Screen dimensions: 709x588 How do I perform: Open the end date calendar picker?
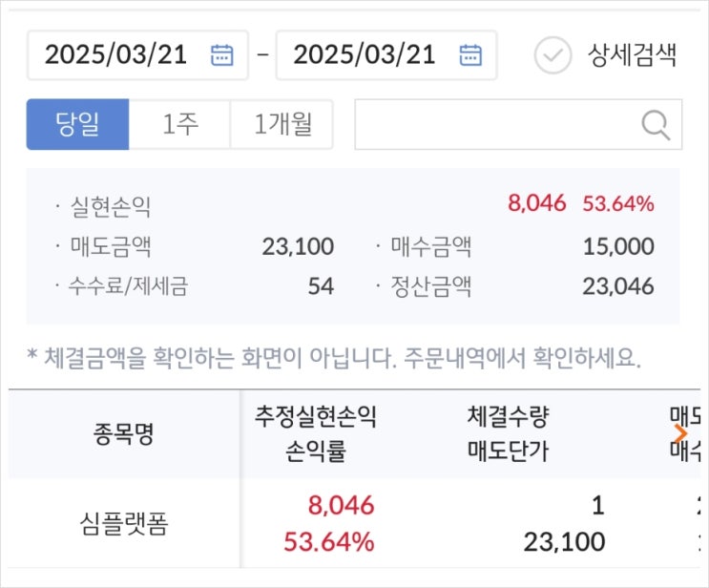click(470, 54)
